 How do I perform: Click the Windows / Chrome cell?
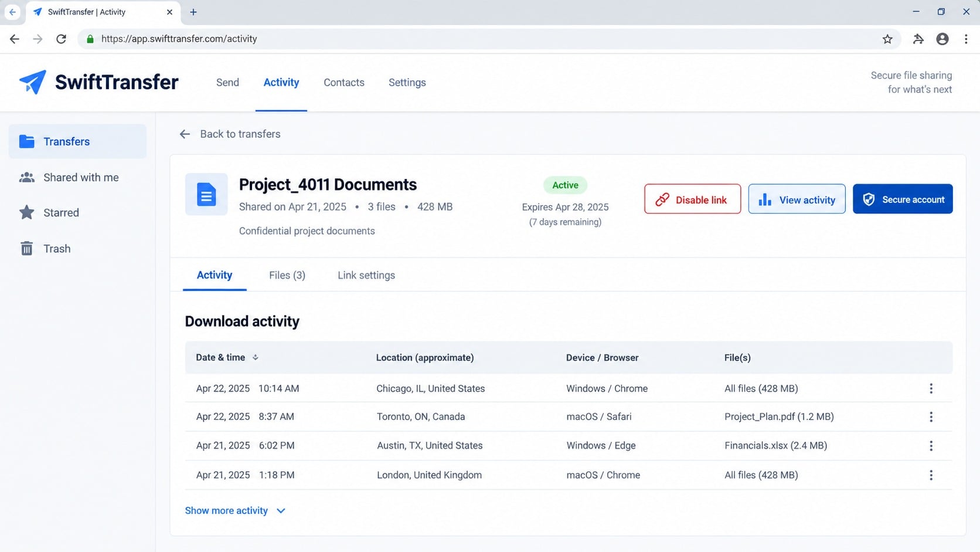coord(607,388)
